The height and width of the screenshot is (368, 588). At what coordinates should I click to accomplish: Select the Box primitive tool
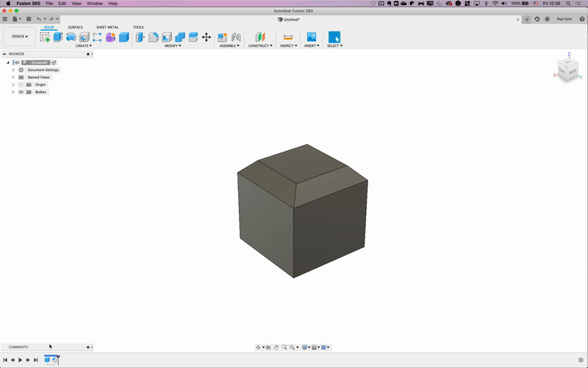pos(123,37)
